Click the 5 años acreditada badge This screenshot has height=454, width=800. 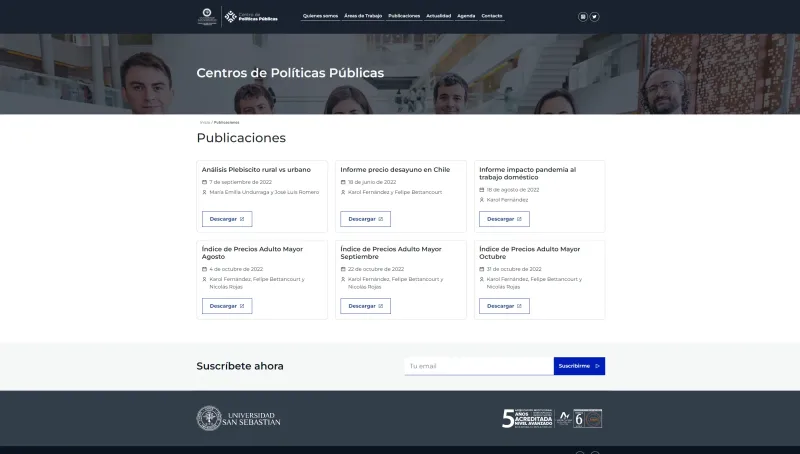click(527, 418)
